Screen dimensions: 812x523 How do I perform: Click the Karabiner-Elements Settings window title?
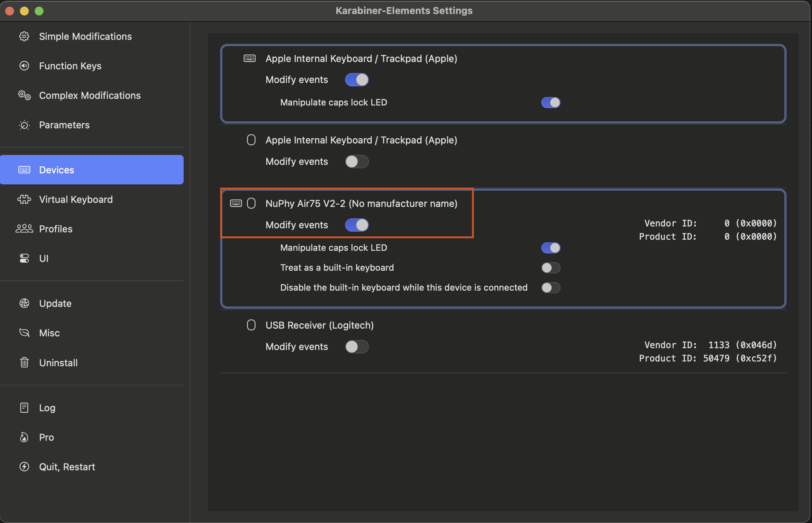[404, 11]
